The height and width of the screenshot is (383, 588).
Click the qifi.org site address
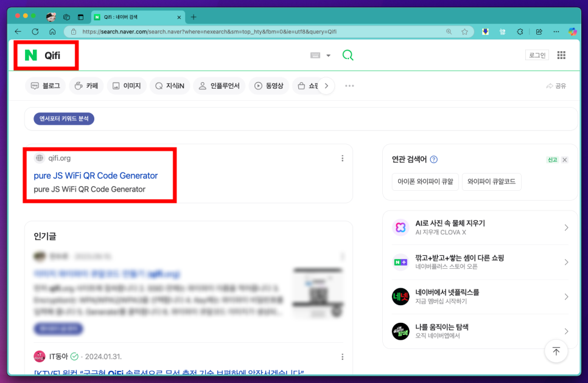pos(59,158)
